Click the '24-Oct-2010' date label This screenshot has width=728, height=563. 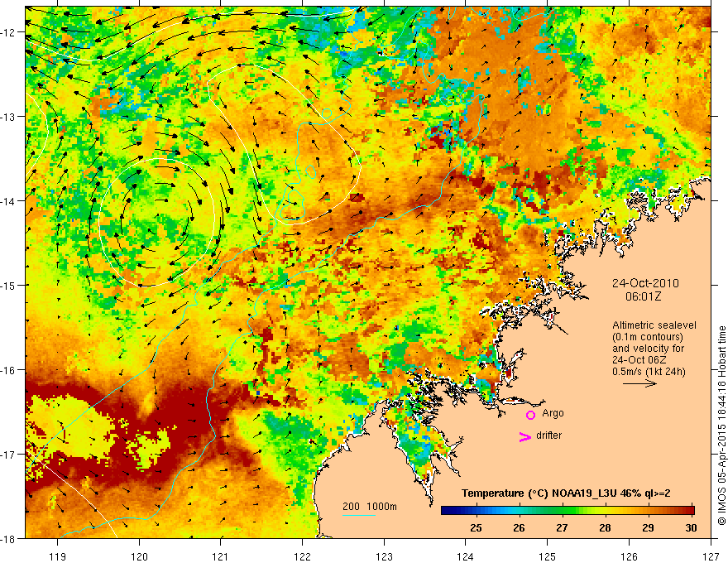pos(645,283)
